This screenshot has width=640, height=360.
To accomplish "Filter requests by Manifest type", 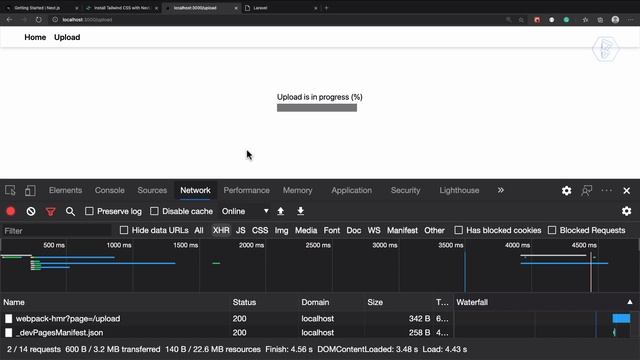I will pos(402,230).
